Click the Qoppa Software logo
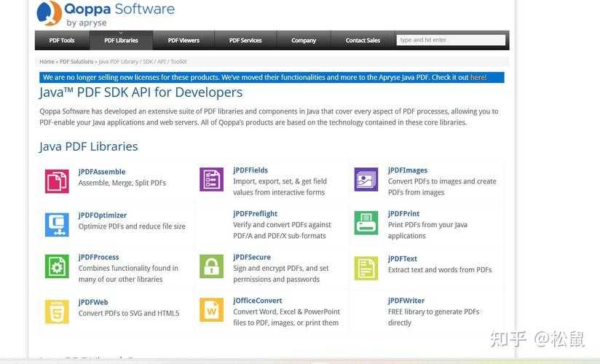600x364 pixels. [106, 15]
